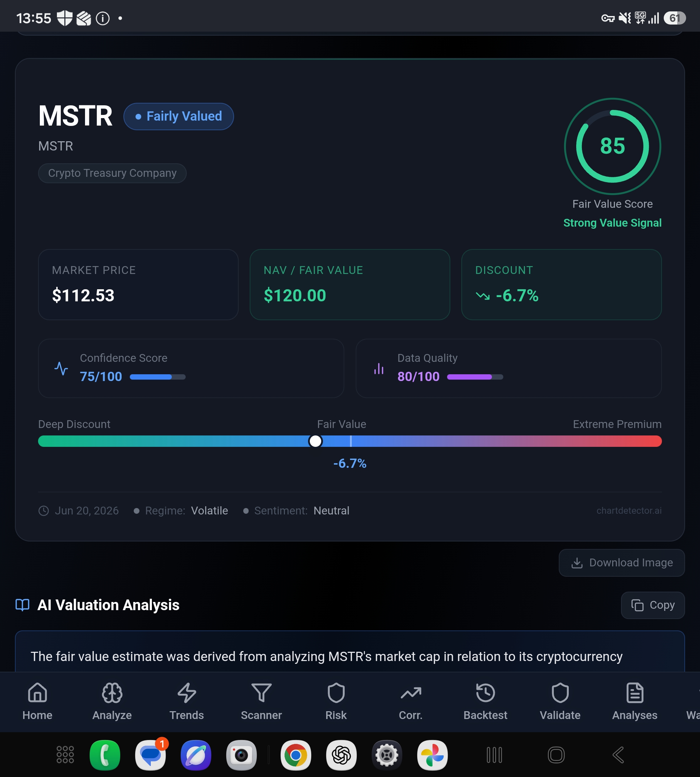The width and height of the screenshot is (700, 777).
Task: Tap the data quality bar chart icon
Action: click(x=379, y=369)
